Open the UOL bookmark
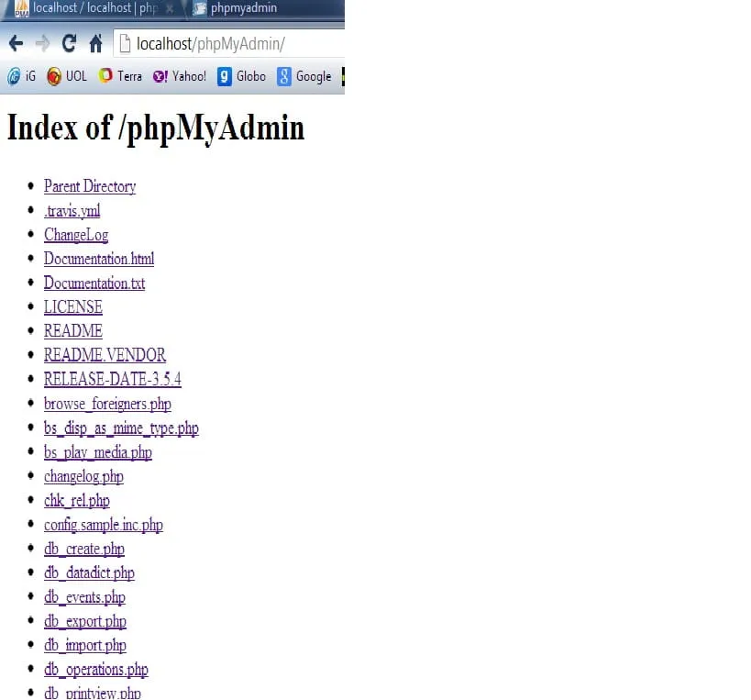This screenshot has width=751, height=700. [67, 76]
